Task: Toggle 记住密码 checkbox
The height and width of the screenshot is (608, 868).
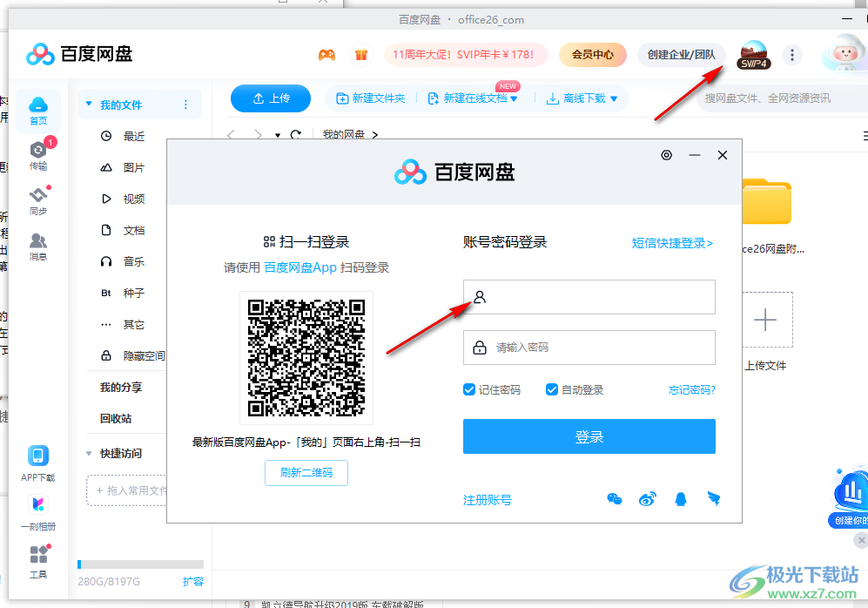Action: pyautogui.click(x=469, y=389)
